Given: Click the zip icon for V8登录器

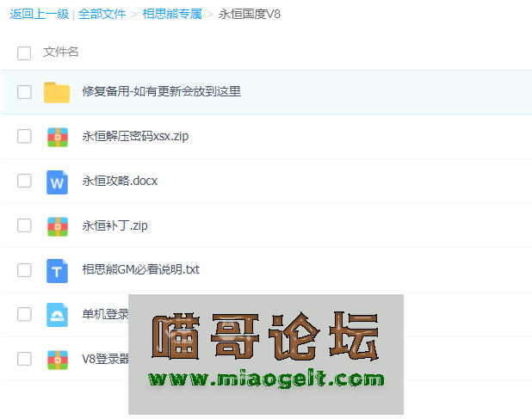Looking at the screenshot, I should [57, 359].
